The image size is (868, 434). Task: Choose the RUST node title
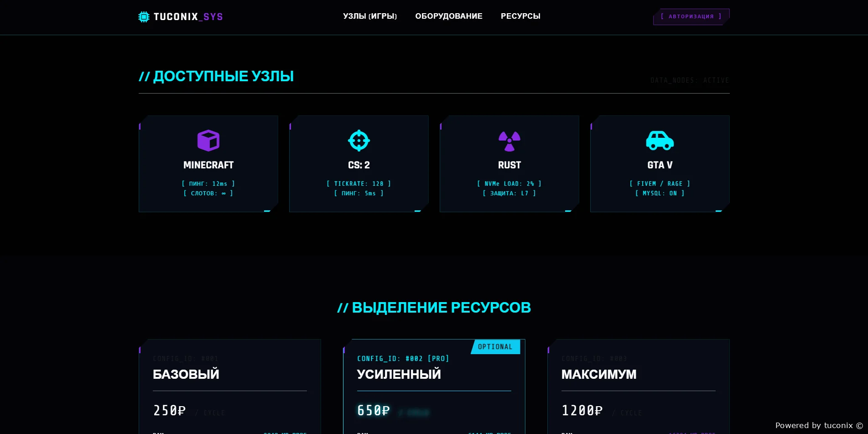[509, 165]
